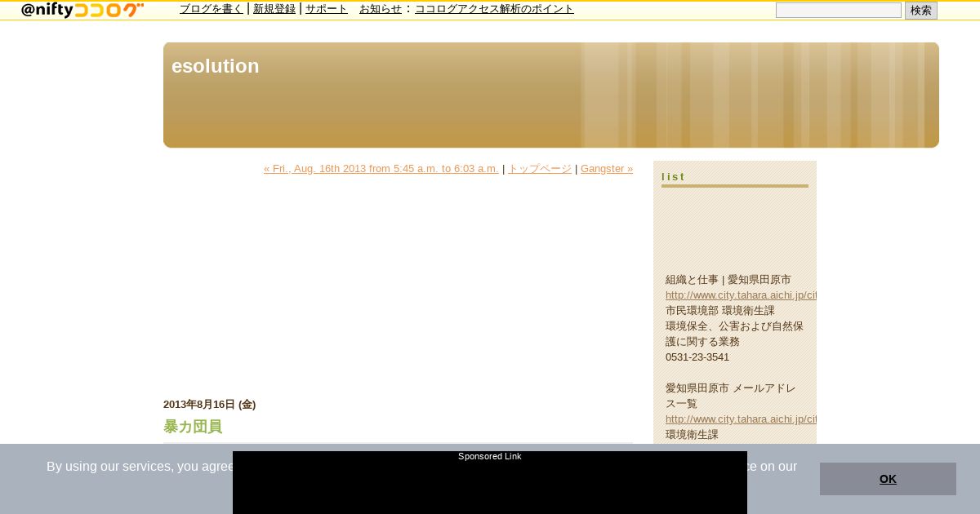Click the Sponsored Link label

pos(490,457)
